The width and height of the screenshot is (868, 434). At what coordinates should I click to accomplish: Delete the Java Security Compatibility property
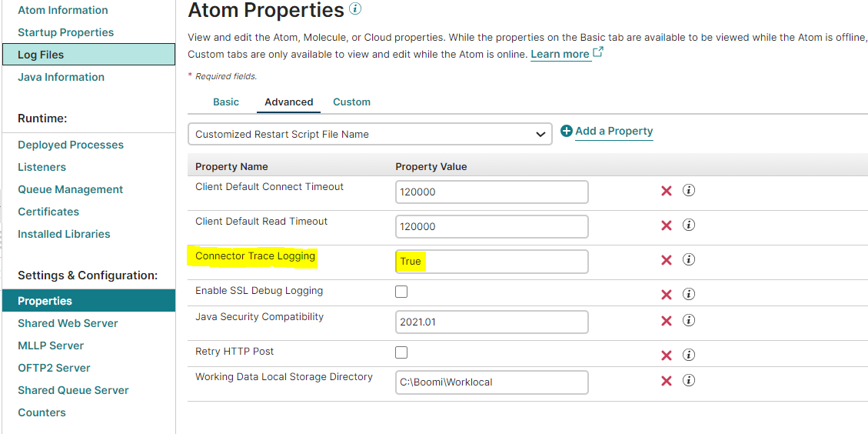tap(667, 321)
